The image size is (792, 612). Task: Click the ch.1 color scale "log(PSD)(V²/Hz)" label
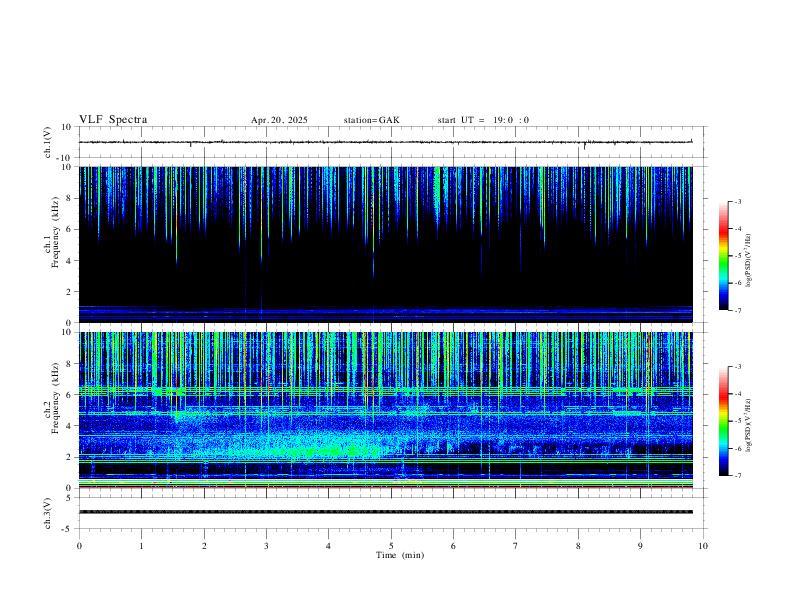click(x=748, y=261)
